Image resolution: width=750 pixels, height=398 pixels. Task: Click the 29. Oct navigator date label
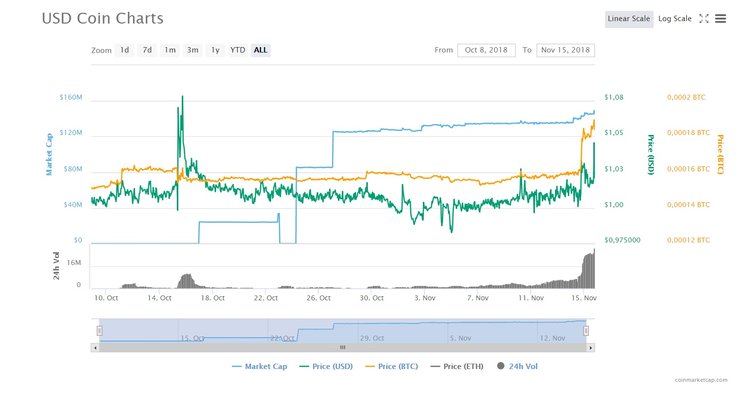[372, 338]
